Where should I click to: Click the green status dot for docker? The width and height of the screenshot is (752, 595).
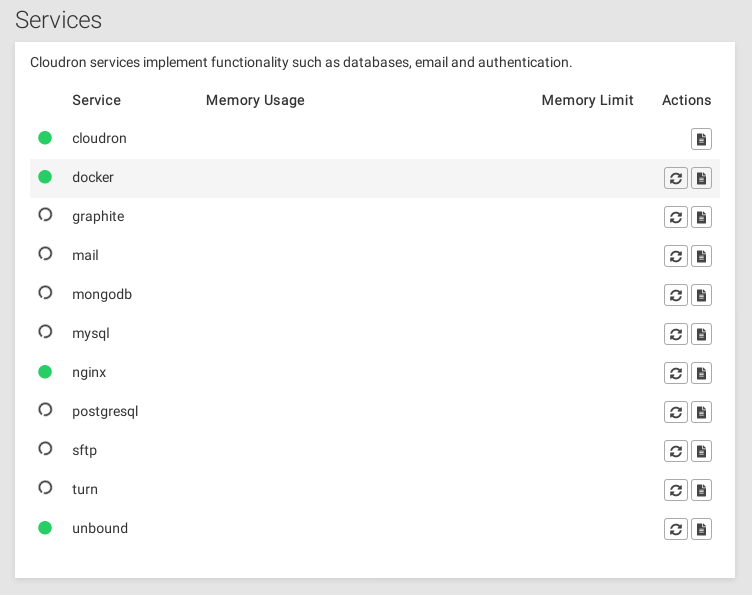pos(45,177)
